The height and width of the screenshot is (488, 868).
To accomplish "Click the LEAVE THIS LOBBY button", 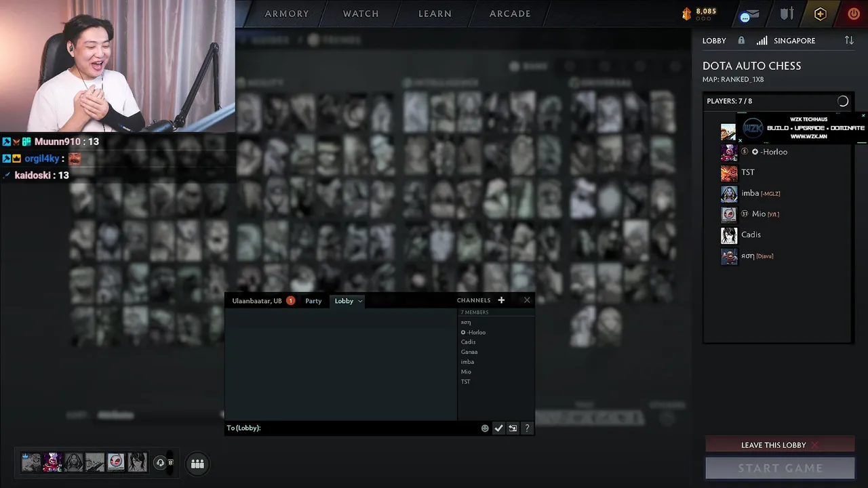I will coord(780,445).
